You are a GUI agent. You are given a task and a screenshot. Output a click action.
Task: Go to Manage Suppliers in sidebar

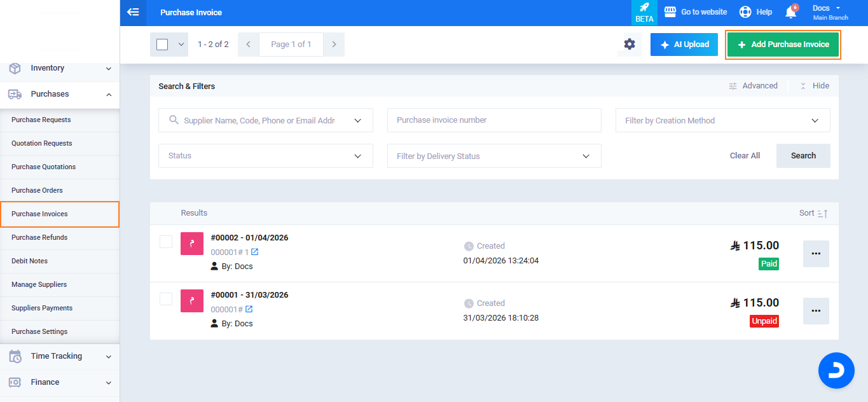click(39, 284)
